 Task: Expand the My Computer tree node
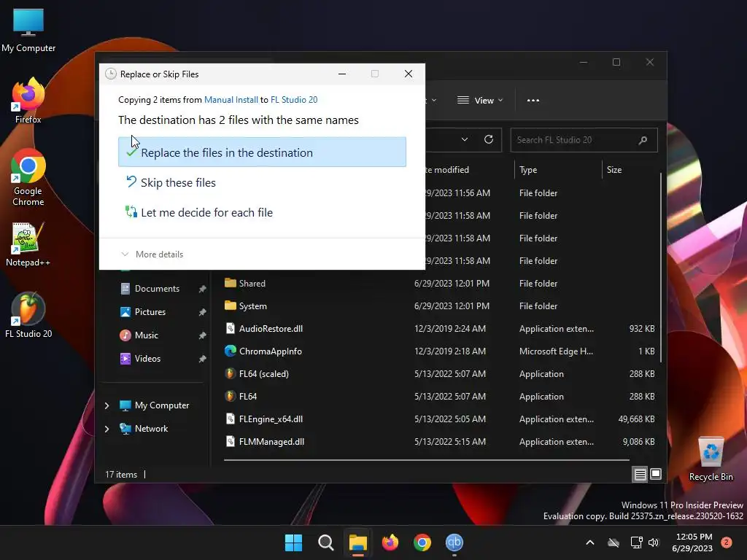pos(107,405)
